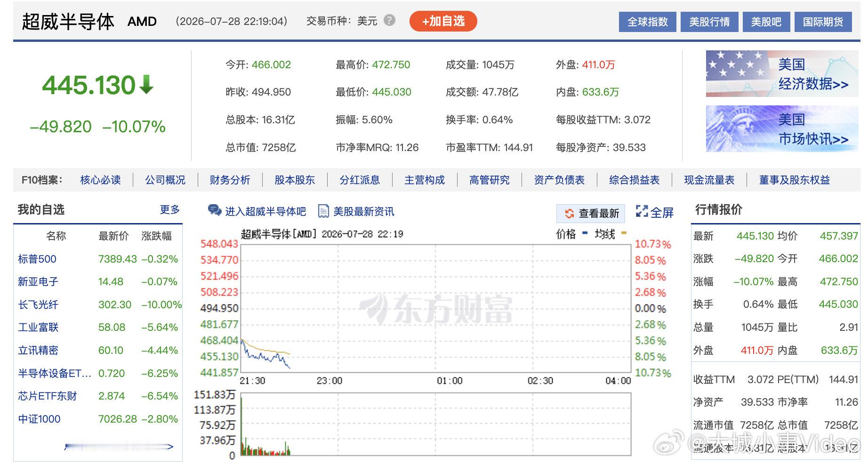Viewport: 868px width, 464px height.
Task: Open the 美股行情 button
Action: pyautogui.click(x=709, y=22)
